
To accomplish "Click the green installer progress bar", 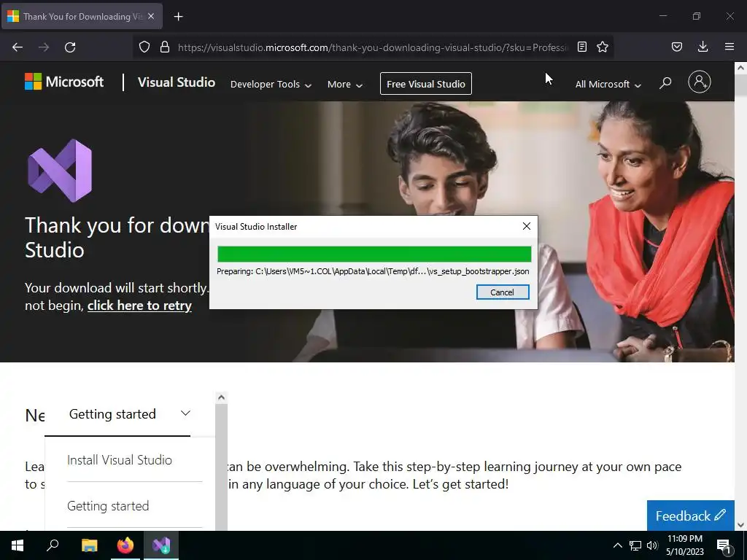I will (374, 254).
